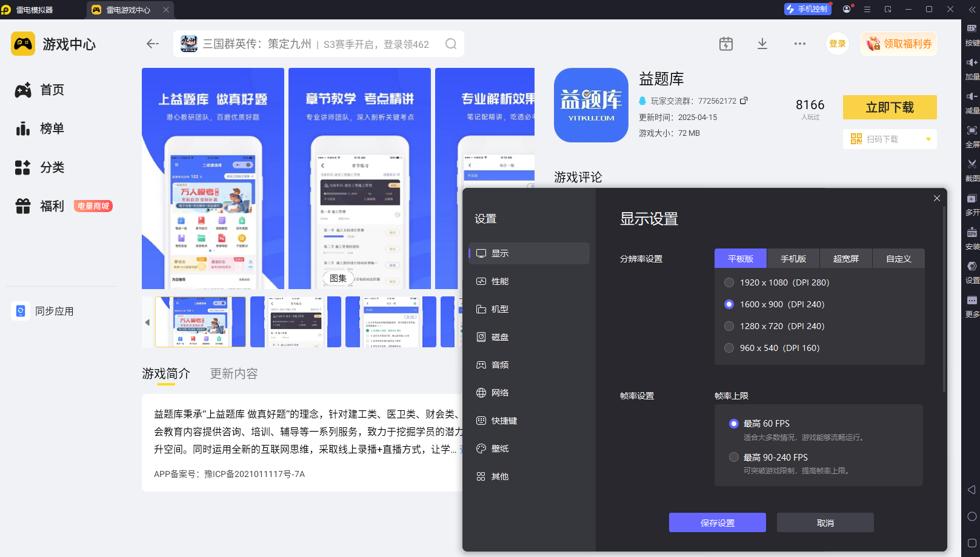
Task: Open 磁盘 disk settings
Action: 529,337
